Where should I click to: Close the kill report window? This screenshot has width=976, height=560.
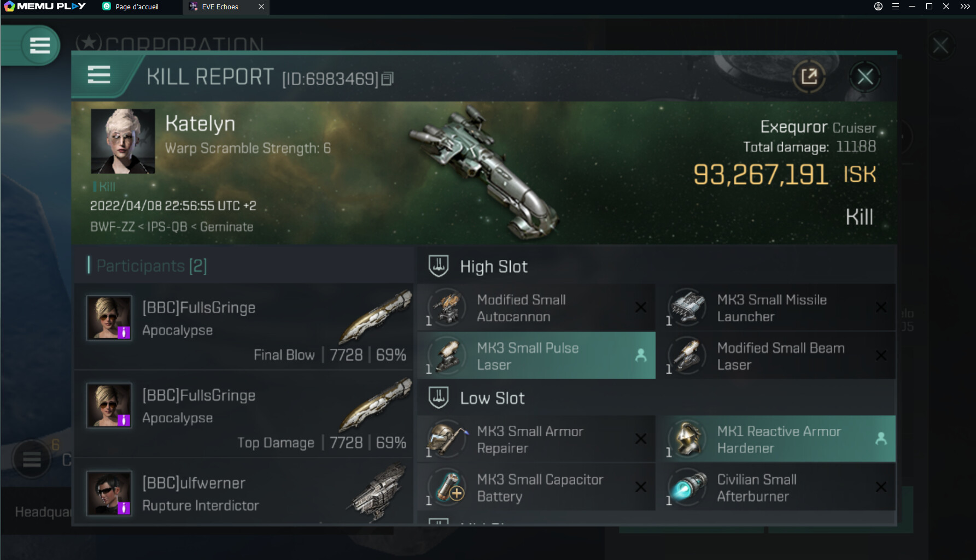pos(864,76)
